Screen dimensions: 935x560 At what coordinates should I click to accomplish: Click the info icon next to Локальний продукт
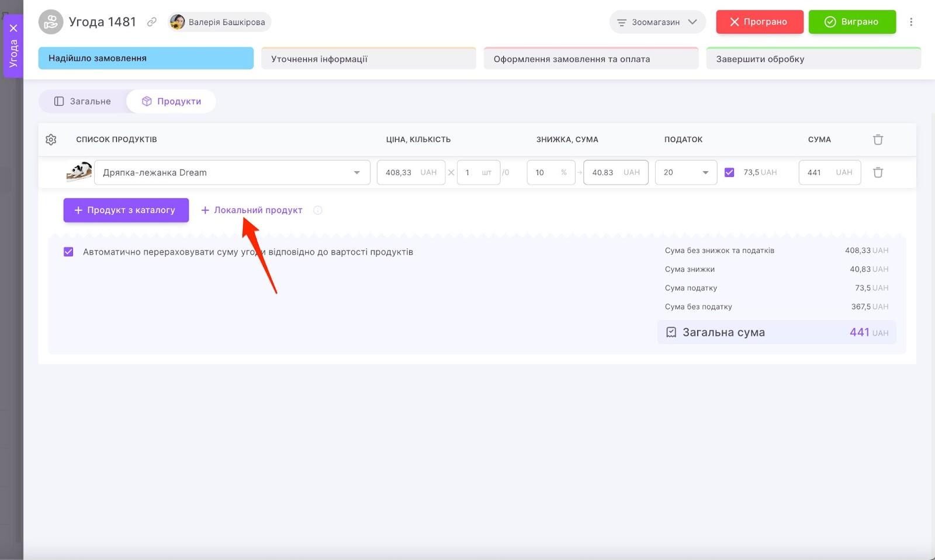point(317,210)
